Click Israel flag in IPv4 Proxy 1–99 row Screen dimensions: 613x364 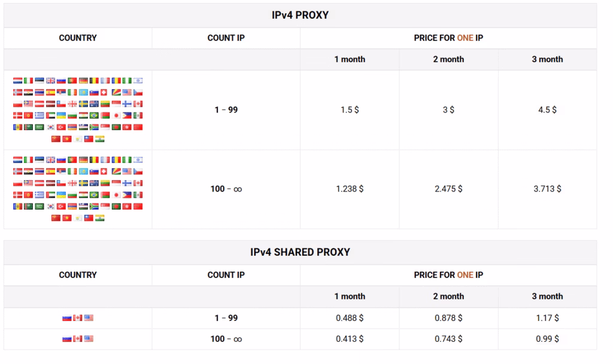(x=138, y=81)
